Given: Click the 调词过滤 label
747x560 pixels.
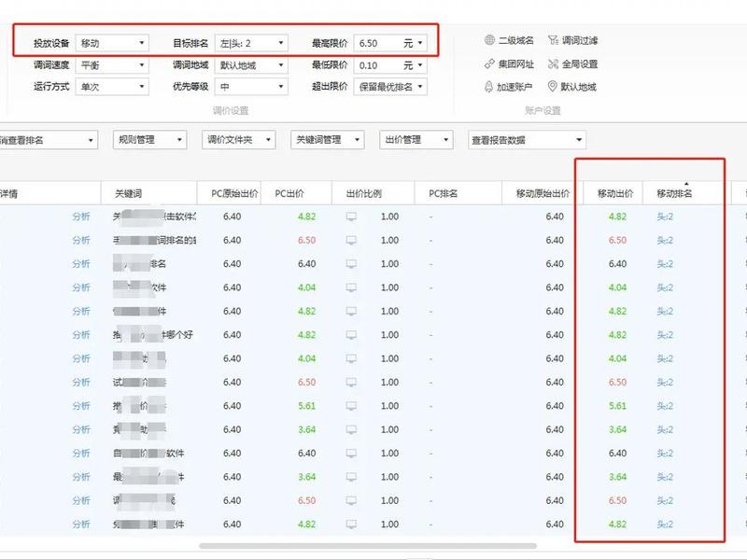Looking at the screenshot, I should pos(579,40).
